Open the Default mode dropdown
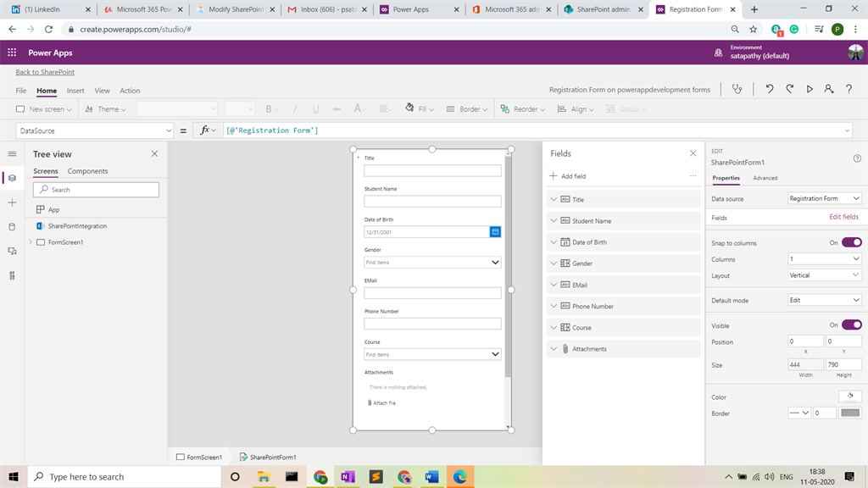Image resolution: width=868 pixels, height=488 pixels. point(824,300)
